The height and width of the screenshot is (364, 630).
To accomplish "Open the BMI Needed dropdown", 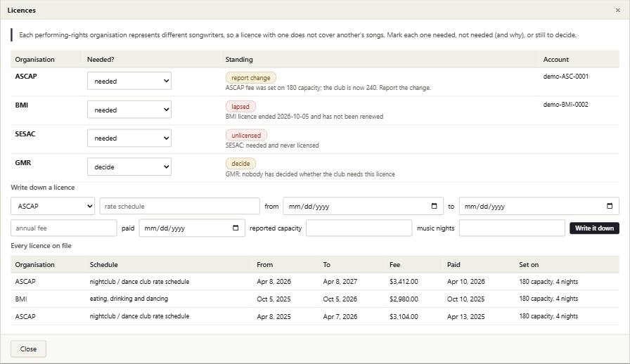I will click(x=129, y=110).
